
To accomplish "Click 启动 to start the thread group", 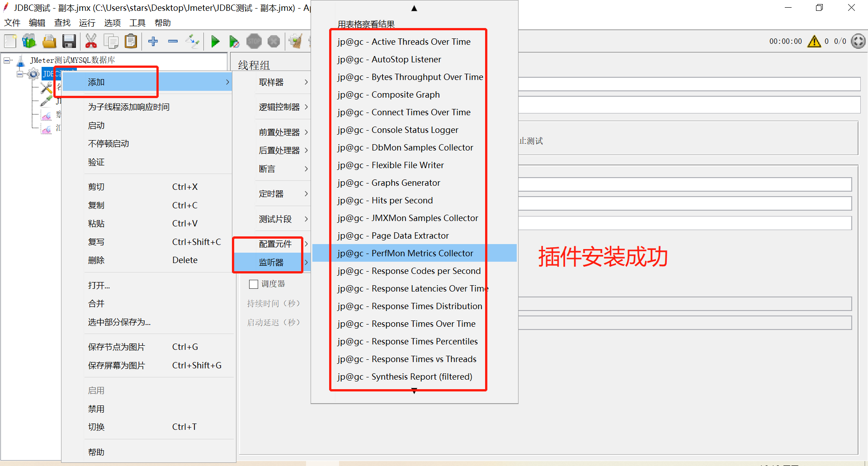I will [x=96, y=125].
